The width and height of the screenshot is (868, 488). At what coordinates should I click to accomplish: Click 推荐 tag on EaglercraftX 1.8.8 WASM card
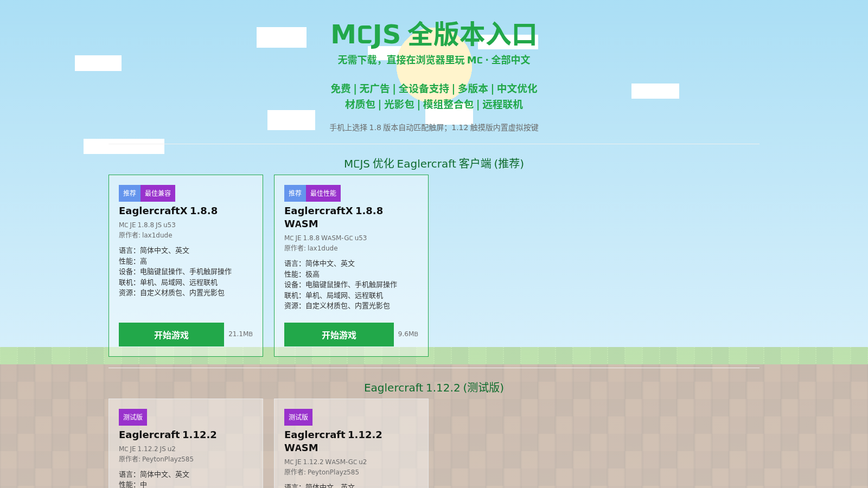[295, 193]
